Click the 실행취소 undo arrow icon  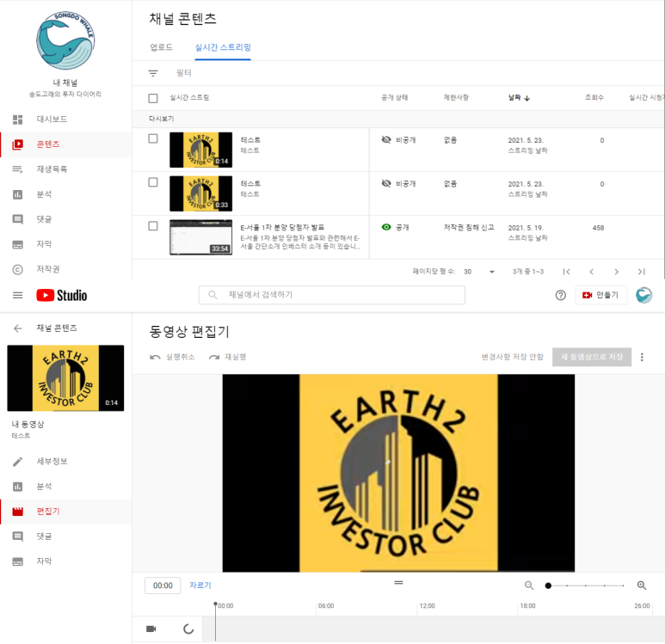[155, 357]
